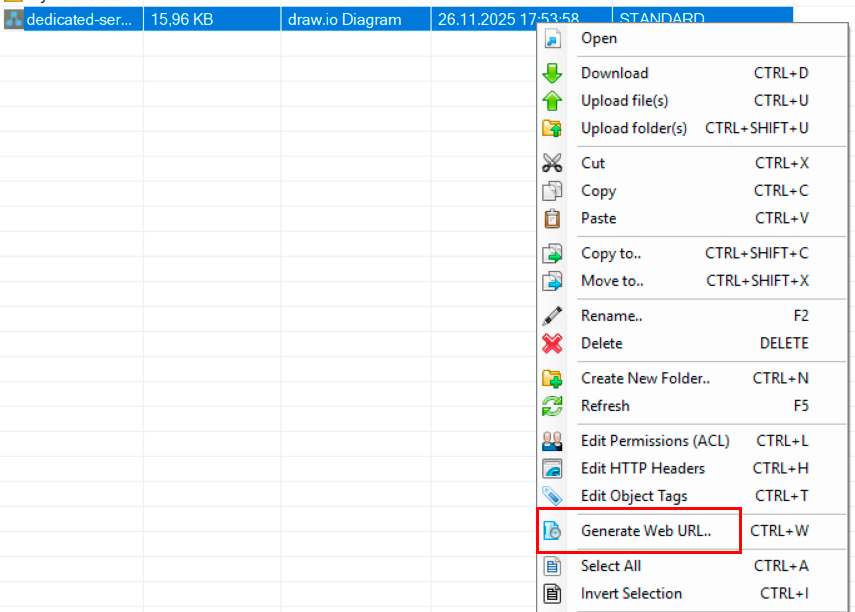The height and width of the screenshot is (612, 855).
Task: Choose Move to.. in context menu
Action: [612, 281]
